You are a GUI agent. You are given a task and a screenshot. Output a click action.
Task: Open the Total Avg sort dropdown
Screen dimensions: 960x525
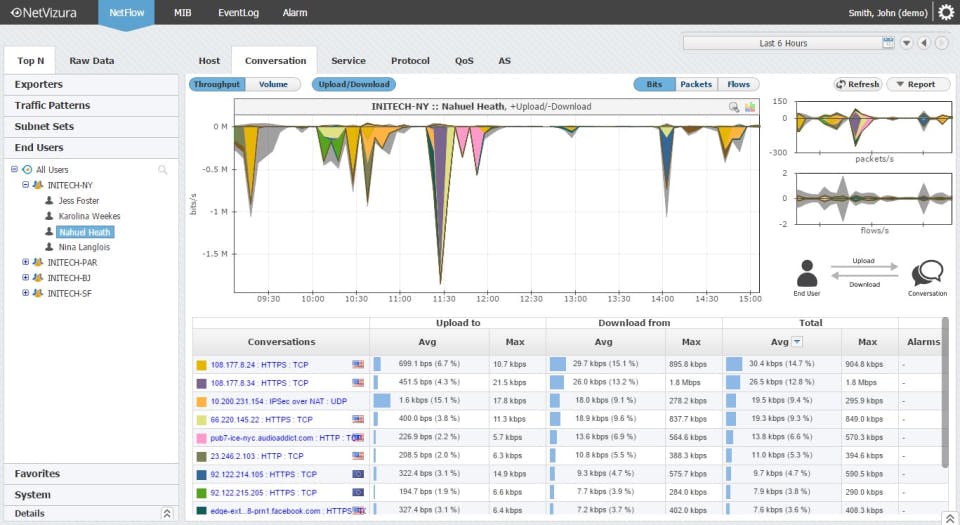[x=797, y=341]
